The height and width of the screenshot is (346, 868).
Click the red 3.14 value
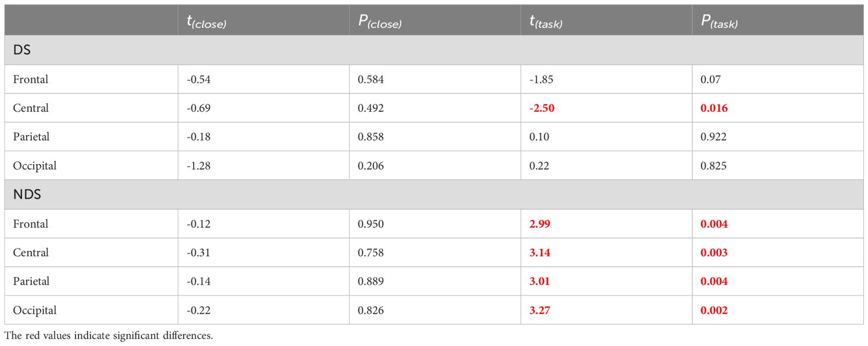click(x=540, y=253)
